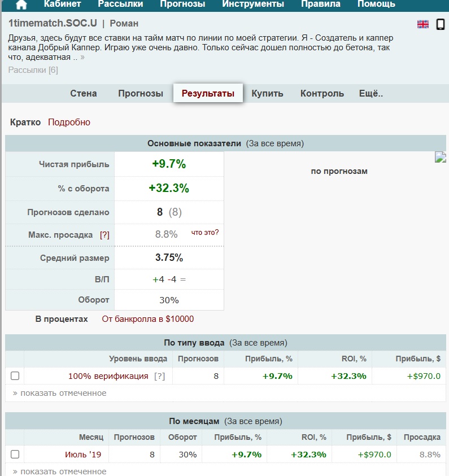The height and width of the screenshot is (476, 449).
Task: Click the Купить tab
Action: (x=267, y=94)
